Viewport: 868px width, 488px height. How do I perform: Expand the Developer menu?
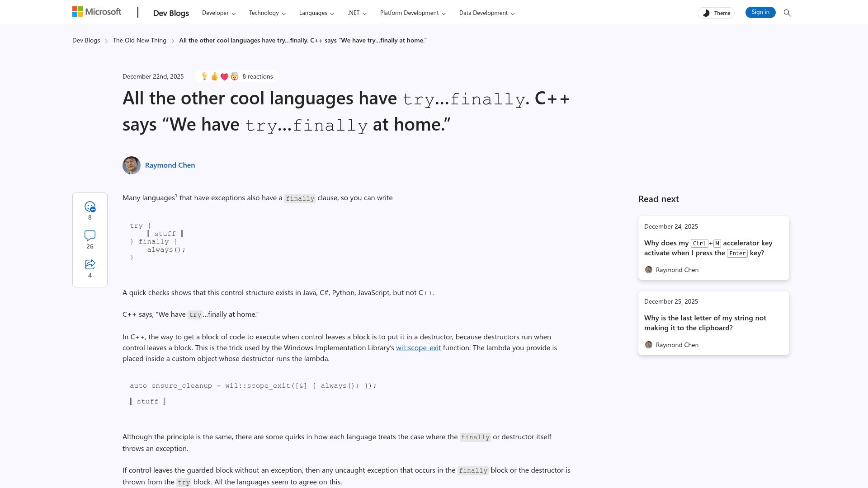(x=219, y=13)
